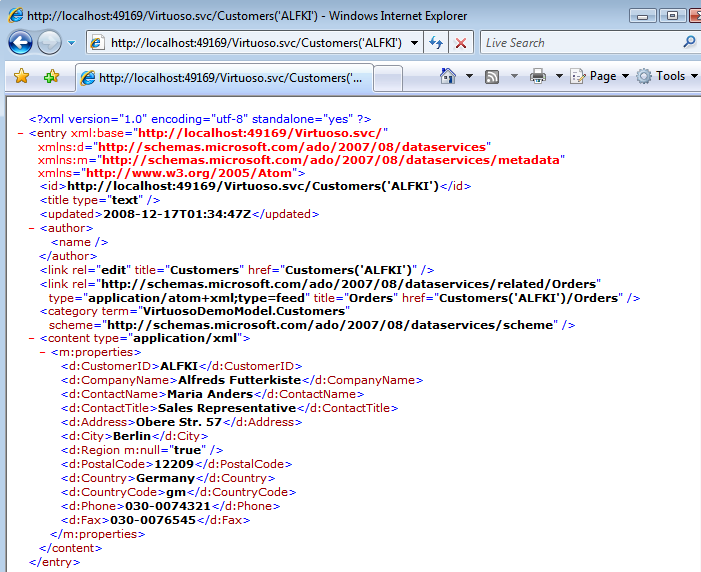Open Favorites Center star icon

point(21,77)
